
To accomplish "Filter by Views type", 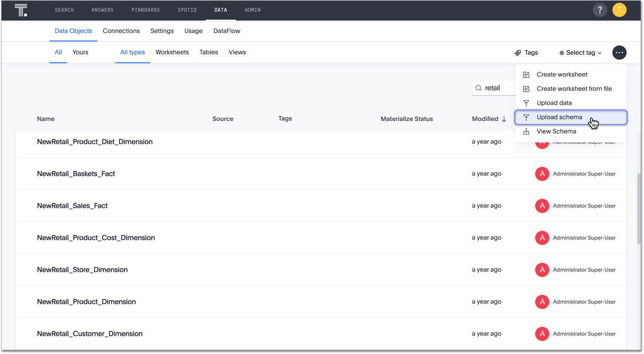I will coord(237,52).
